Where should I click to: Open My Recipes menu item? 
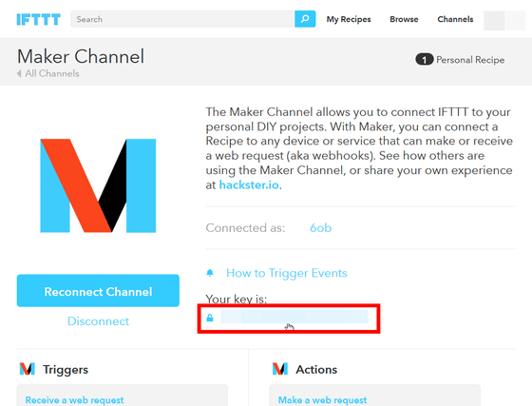[x=349, y=19]
